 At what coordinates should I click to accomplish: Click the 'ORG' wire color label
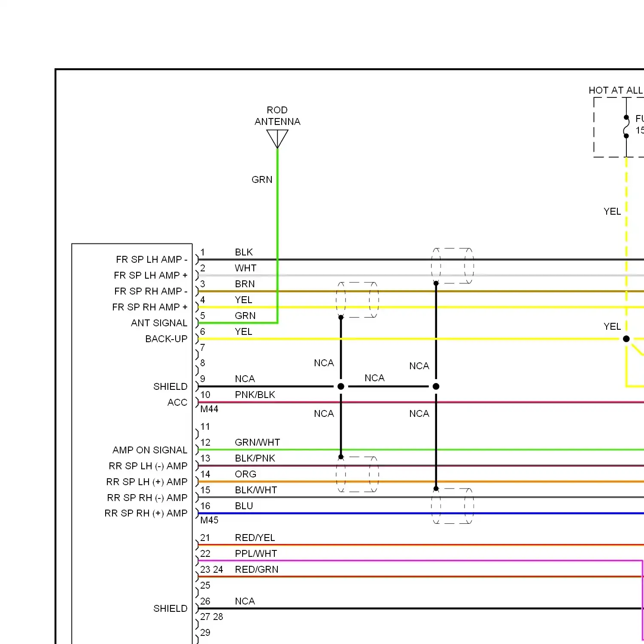coord(246,474)
